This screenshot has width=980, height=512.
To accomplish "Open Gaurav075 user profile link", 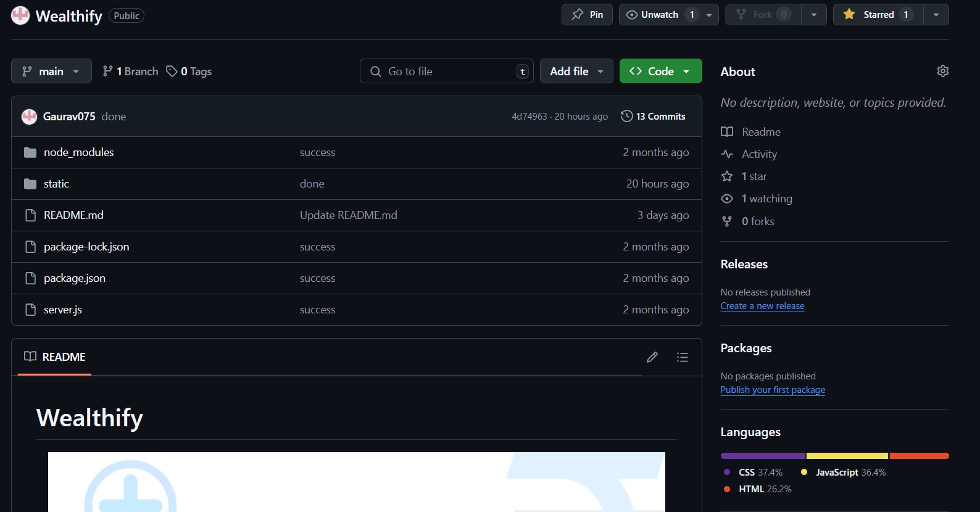I will [69, 116].
